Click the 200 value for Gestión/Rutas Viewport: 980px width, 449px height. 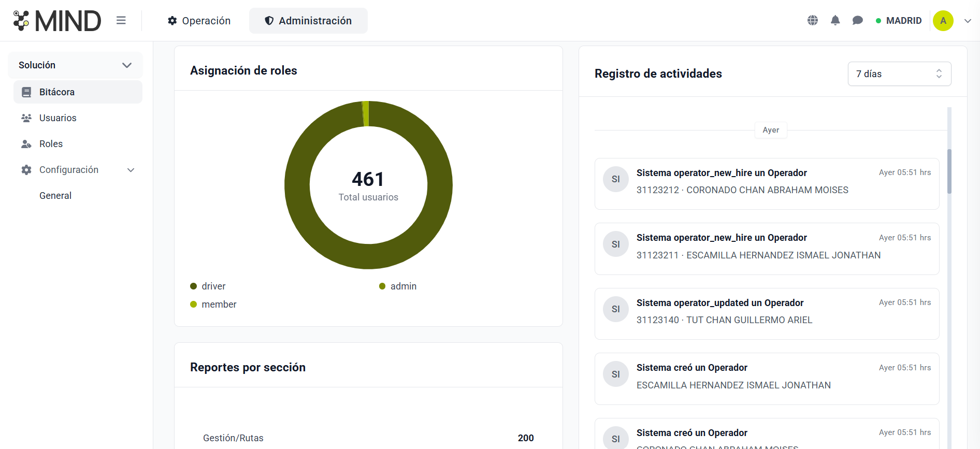click(x=526, y=438)
